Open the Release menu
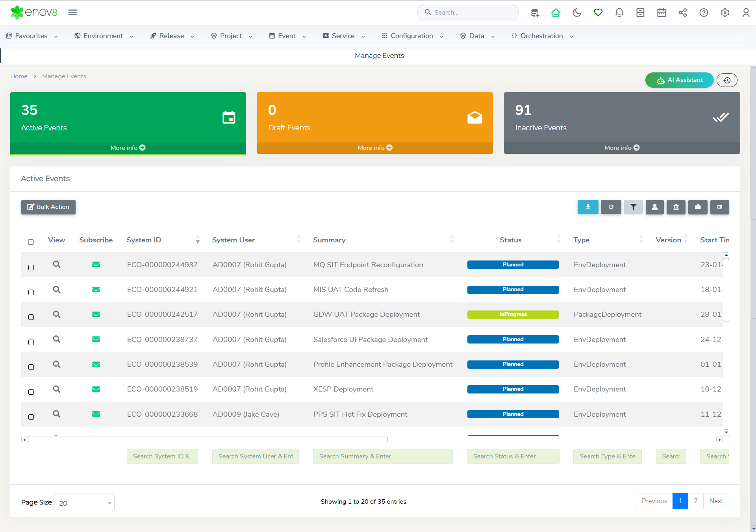This screenshot has width=756, height=532. pyautogui.click(x=172, y=36)
